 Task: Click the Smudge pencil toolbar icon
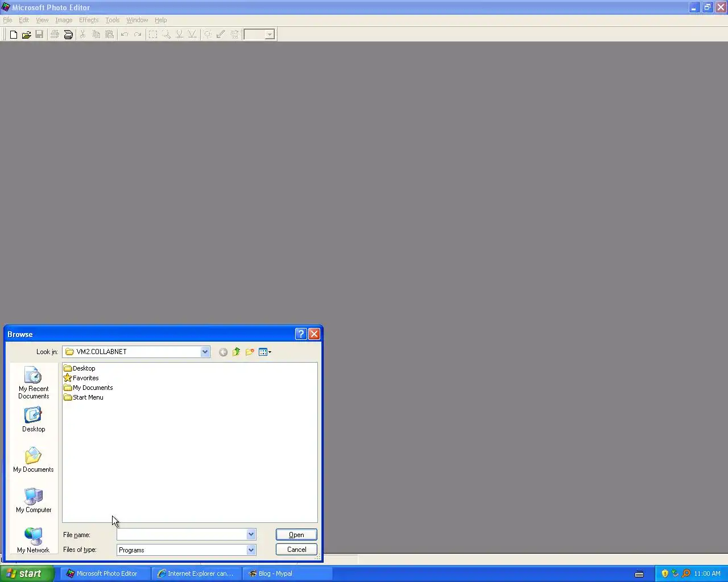(x=221, y=35)
